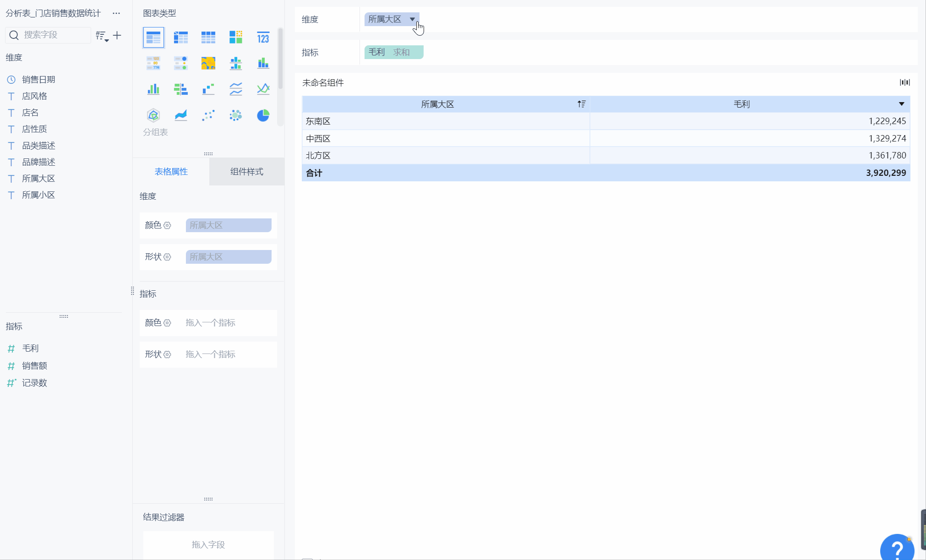The width and height of the screenshot is (926, 560).
Task: Select the 所属小区 dimension field
Action: click(x=38, y=195)
